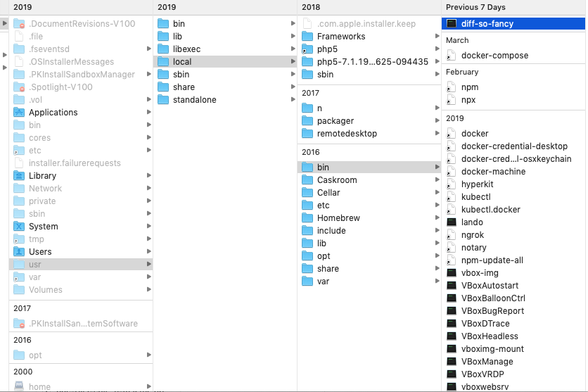The height and width of the screenshot is (392, 588).
Task: Click the Users folder icon
Action: [19, 252]
